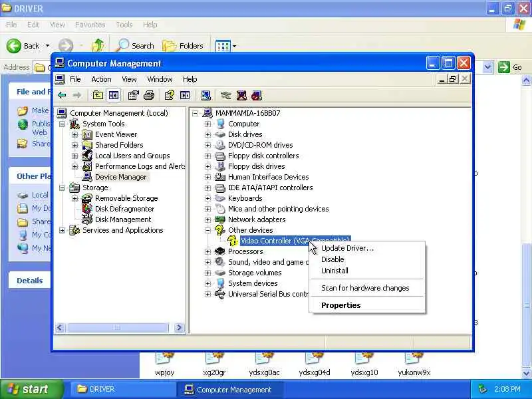Open Favorites menu in DRIVER window
This screenshot has width=532, height=399.
click(x=90, y=25)
